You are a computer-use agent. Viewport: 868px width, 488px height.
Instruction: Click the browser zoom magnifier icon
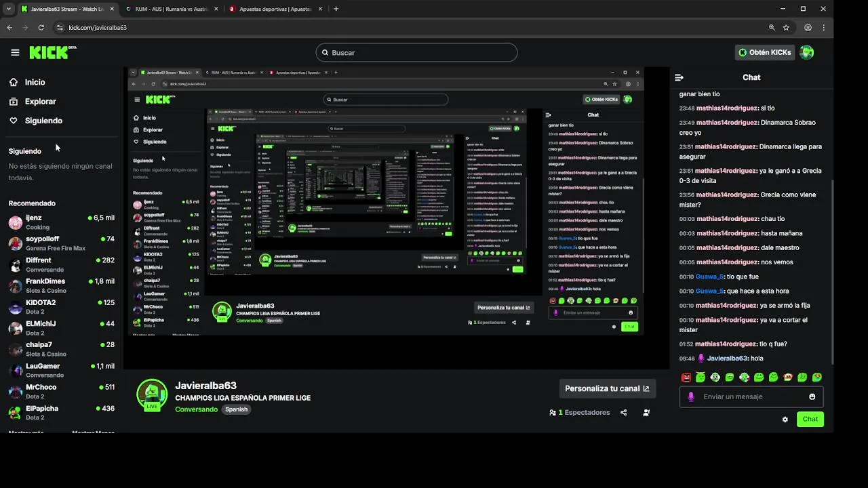click(772, 28)
